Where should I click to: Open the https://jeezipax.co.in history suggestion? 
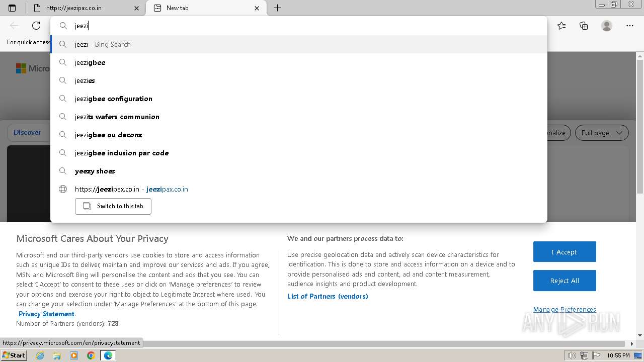pyautogui.click(x=299, y=189)
